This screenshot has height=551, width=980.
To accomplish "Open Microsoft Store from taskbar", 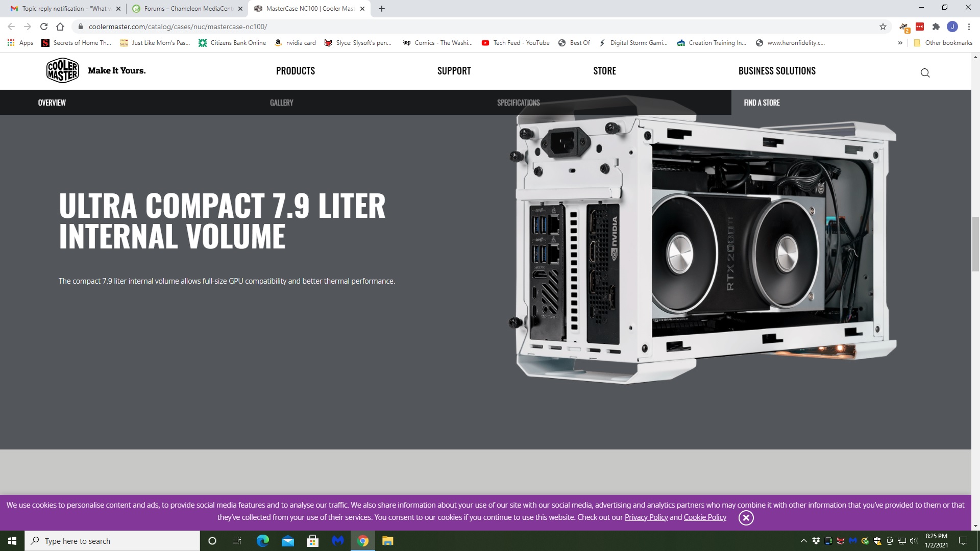I will [x=313, y=541].
